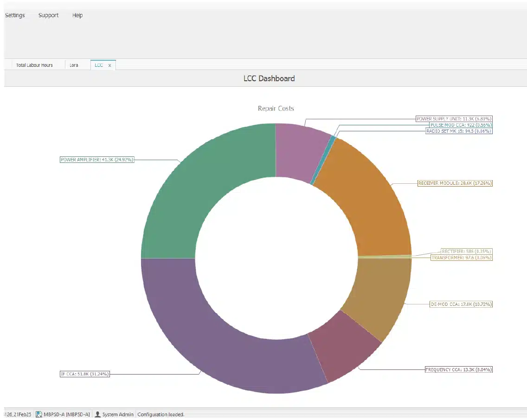Click the POWER AMPLIFIER 41.3K label
The image size is (527, 420).
(x=97, y=160)
